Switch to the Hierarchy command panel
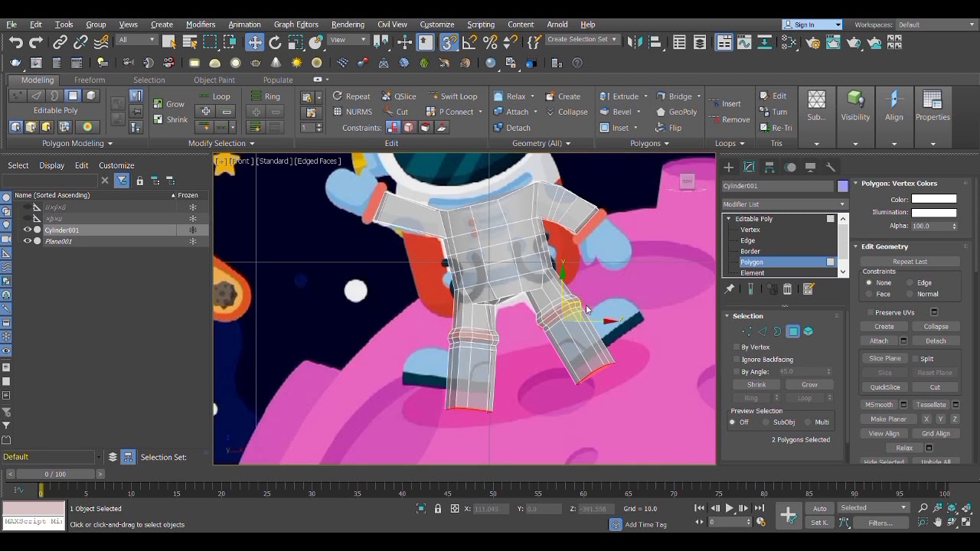Image resolution: width=980 pixels, height=551 pixels. click(769, 167)
